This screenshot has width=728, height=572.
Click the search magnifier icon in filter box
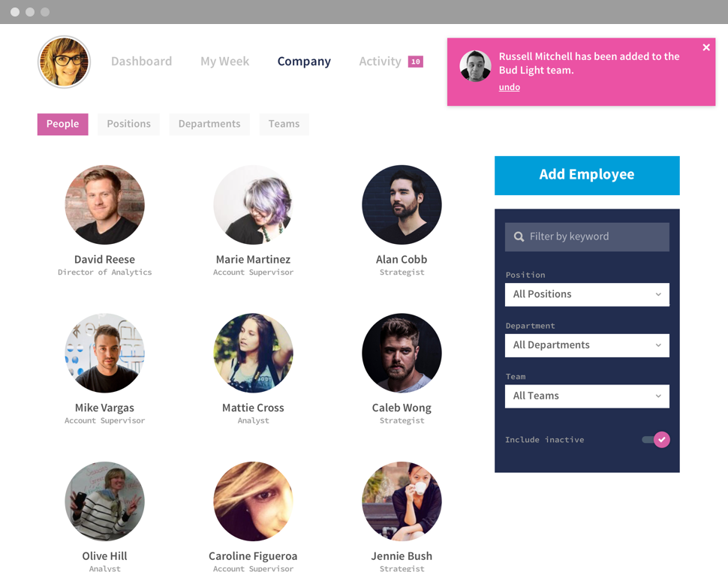(519, 236)
